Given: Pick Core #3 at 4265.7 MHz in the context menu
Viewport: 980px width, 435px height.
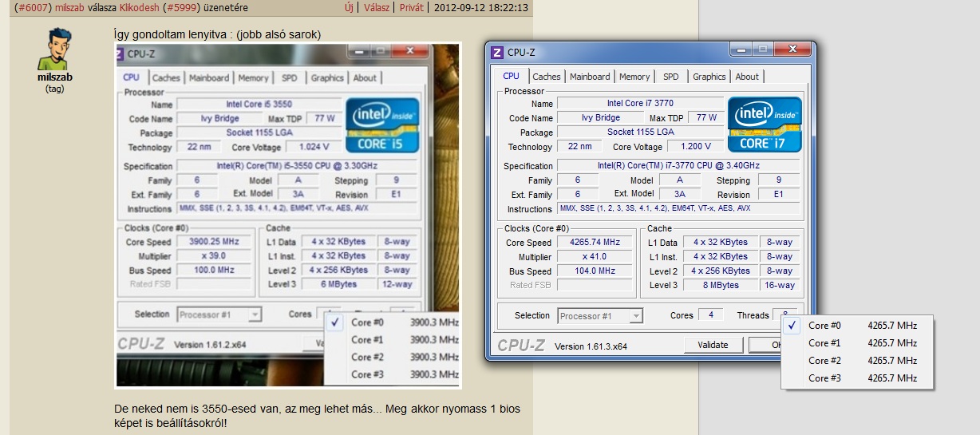Looking at the screenshot, I should [857, 378].
